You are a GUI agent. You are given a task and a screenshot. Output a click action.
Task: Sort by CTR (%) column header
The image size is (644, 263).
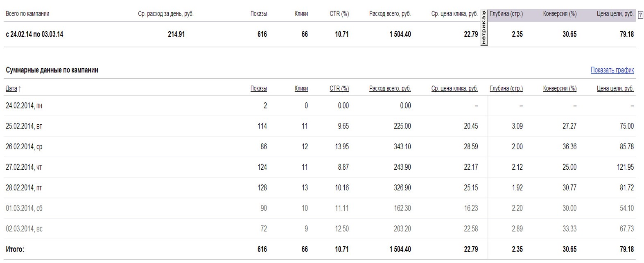(339, 88)
